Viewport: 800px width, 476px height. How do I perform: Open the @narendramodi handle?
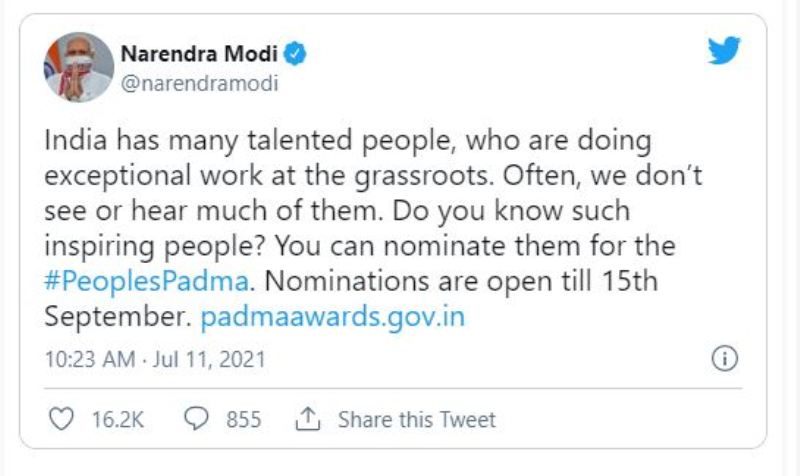tap(199, 83)
